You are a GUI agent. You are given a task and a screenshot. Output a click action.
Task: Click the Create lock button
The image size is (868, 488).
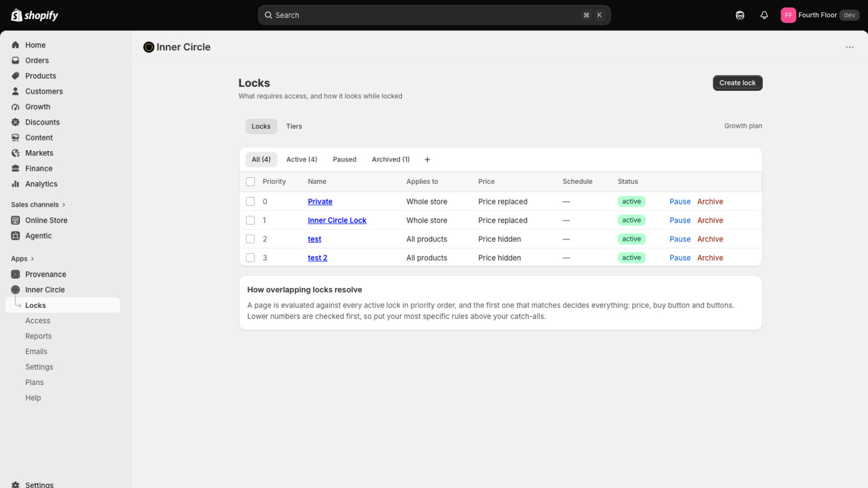(x=737, y=83)
